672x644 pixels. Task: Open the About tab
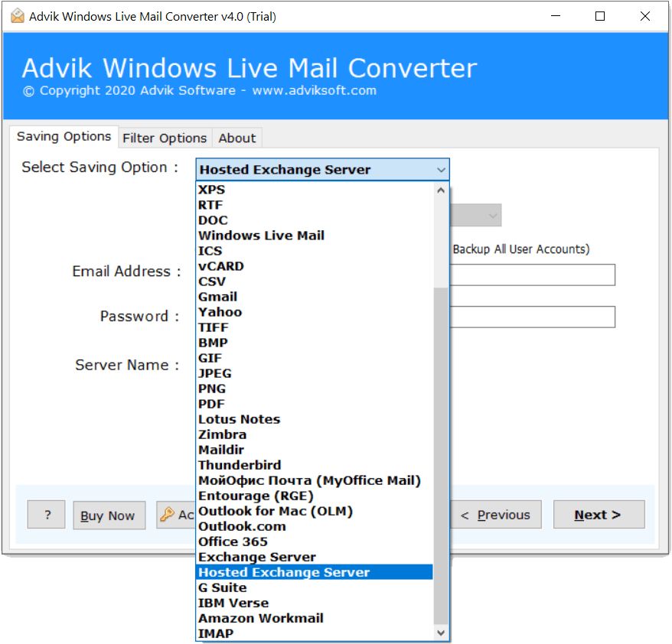coord(237,138)
